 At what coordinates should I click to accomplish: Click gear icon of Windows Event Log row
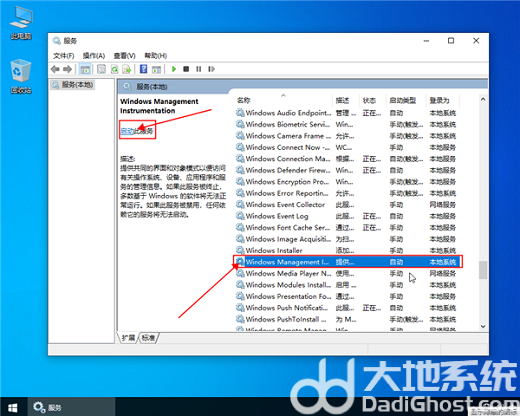pos(240,216)
